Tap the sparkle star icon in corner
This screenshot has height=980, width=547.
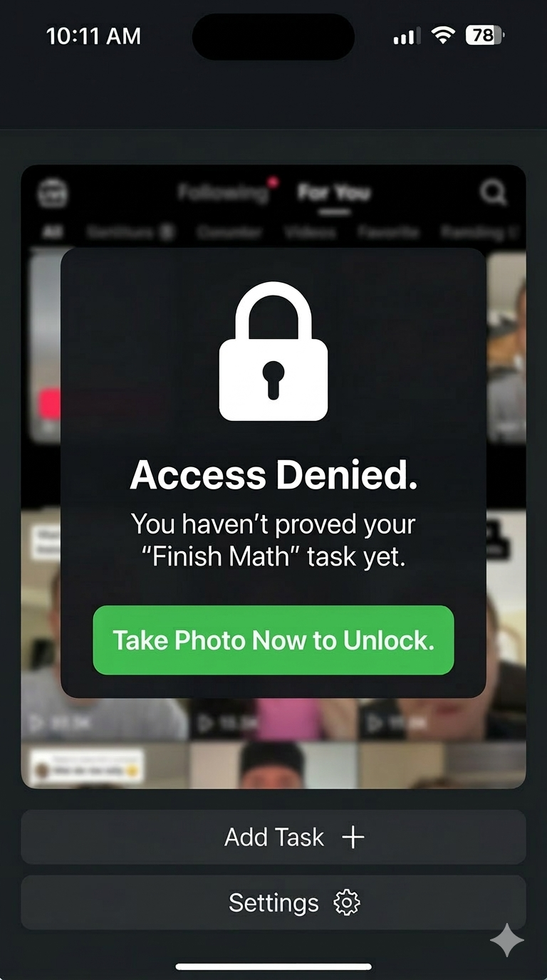pos(507,940)
